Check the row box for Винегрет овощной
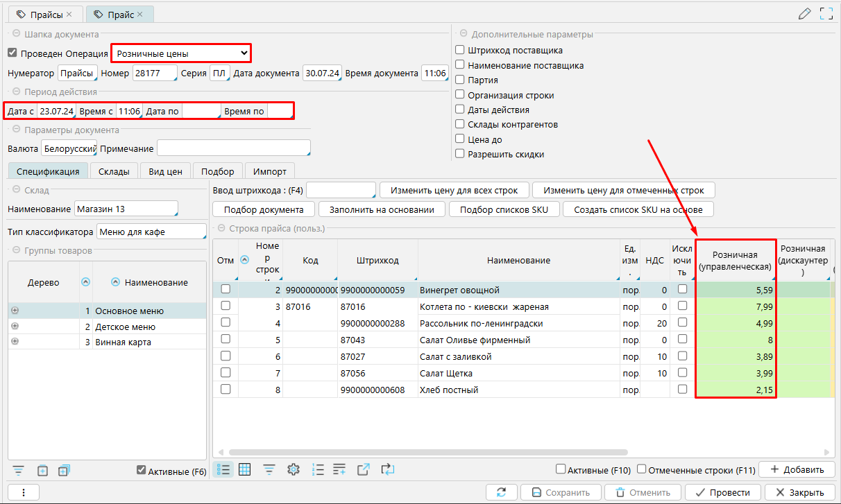 pos(226,289)
